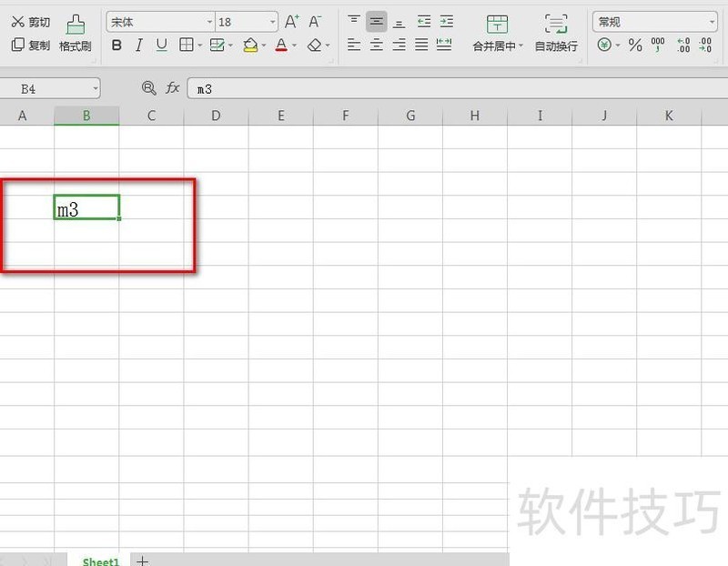Decrease decimal places

705,45
